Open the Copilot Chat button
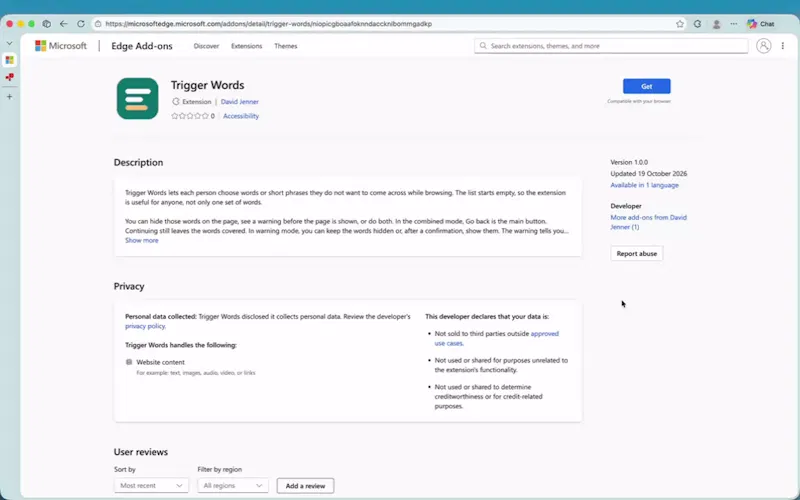 tap(761, 24)
